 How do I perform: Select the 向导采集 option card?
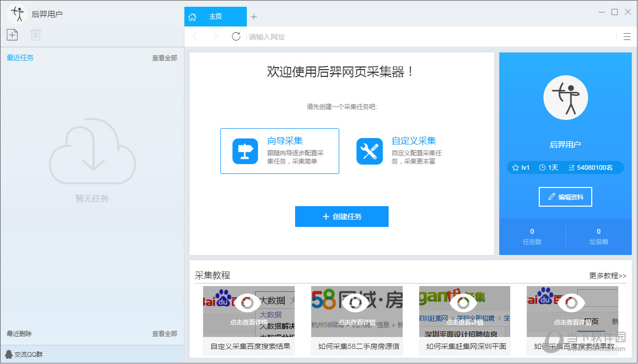pos(280,151)
